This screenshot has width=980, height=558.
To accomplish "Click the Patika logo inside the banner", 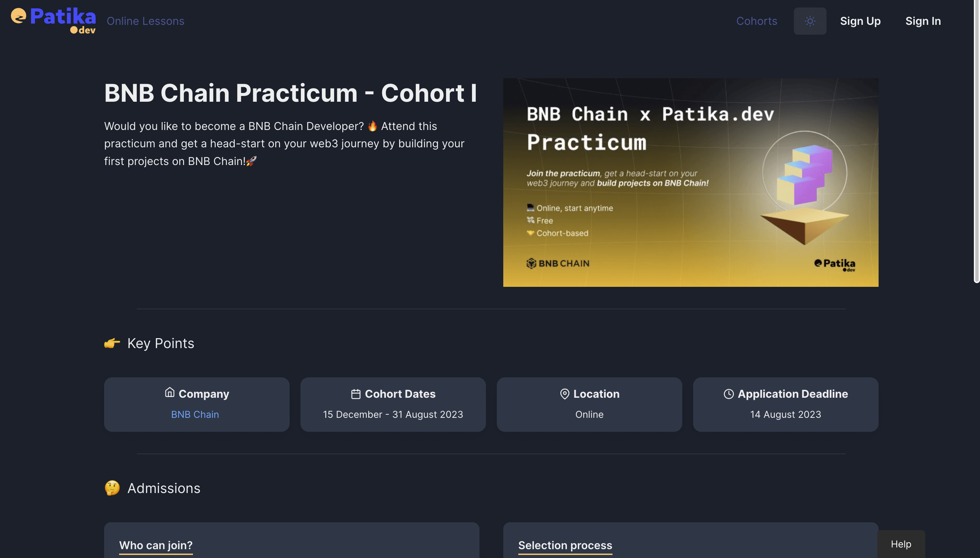I will [x=834, y=264].
